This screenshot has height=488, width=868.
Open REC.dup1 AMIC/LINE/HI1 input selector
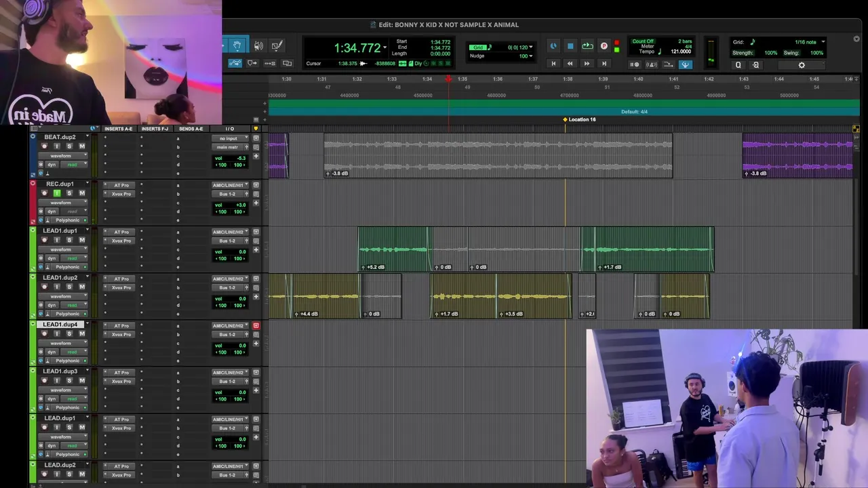click(231, 185)
